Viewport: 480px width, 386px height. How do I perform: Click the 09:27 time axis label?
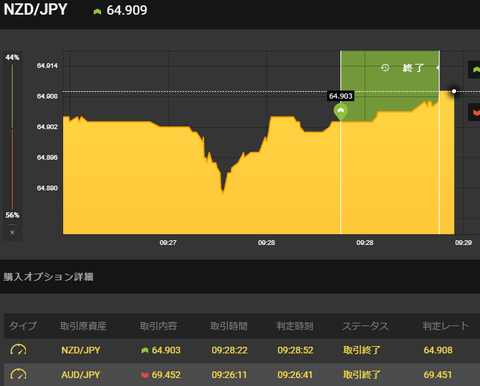[x=168, y=243]
